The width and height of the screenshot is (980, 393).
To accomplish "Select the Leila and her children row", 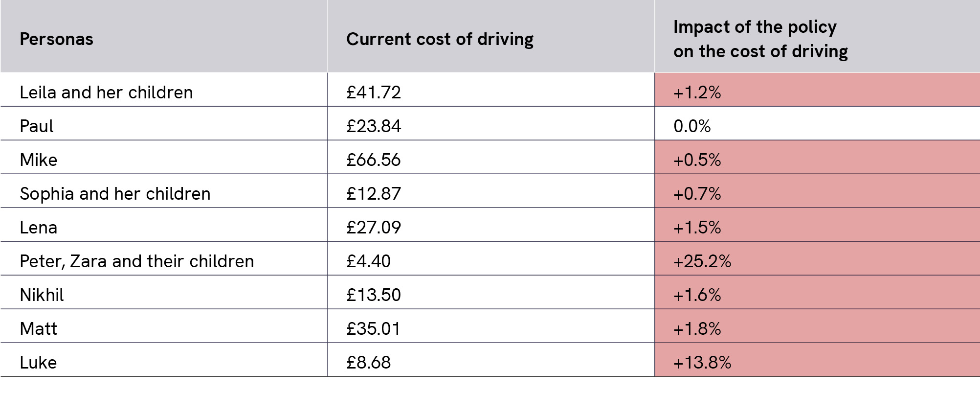I will pyautogui.click(x=106, y=92).
